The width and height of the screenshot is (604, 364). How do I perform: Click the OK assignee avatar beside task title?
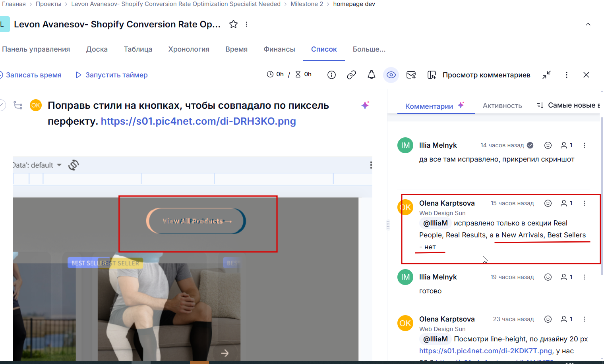pyautogui.click(x=36, y=105)
